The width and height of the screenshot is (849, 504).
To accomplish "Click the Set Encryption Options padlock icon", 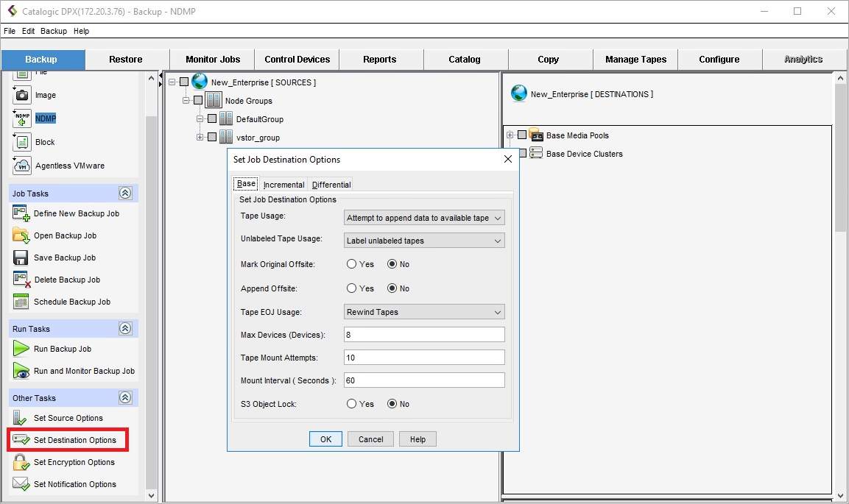I will (21, 462).
